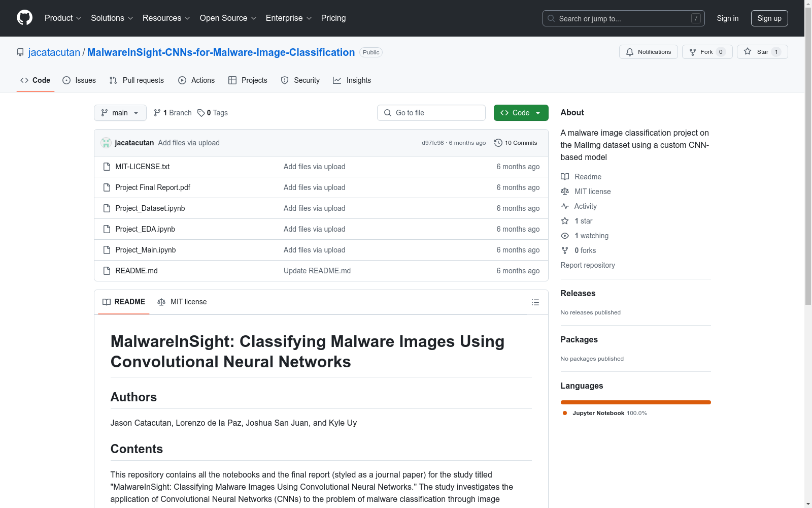812x508 pixels.
Task: Click file icon beside MIT-LICENSE.txt
Action: pos(107,167)
